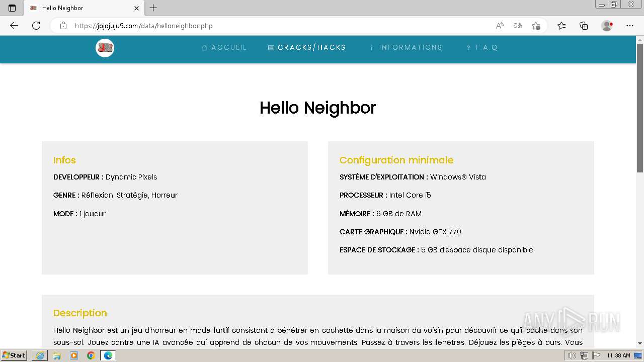Viewport: 644px width, 362px height.
Task: Click the Hello Neighbor page heading
Action: click(x=317, y=108)
